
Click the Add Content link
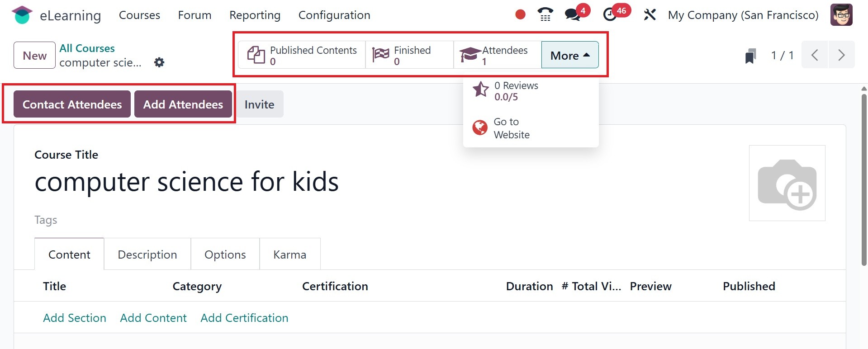click(153, 318)
